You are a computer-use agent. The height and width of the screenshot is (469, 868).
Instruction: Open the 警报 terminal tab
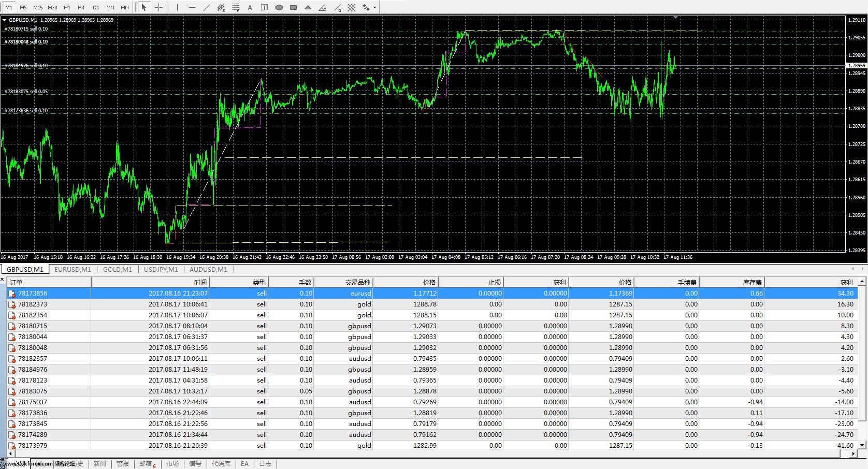click(123, 464)
